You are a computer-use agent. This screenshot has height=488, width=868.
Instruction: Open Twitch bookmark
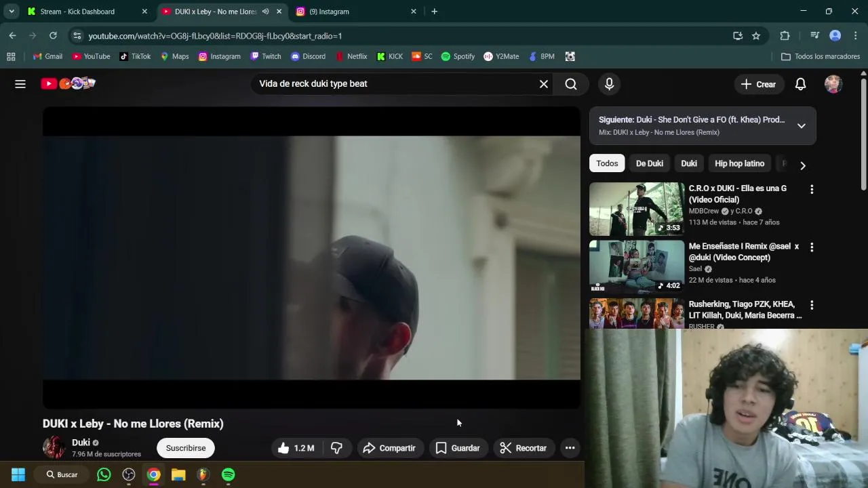click(265, 56)
